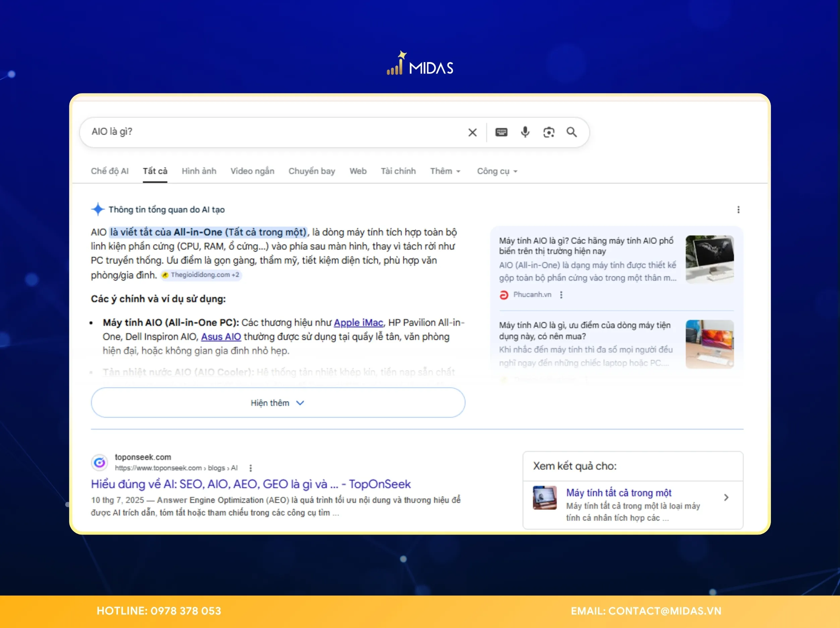
Task: Open the Công cụ dropdown
Action: tap(497, 171)
